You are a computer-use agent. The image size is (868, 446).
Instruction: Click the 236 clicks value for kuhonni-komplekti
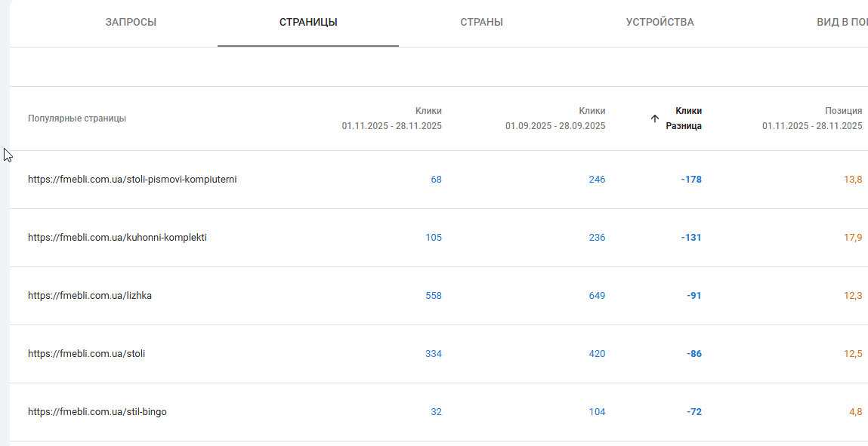pyautogui.click(x=597, y=238)
